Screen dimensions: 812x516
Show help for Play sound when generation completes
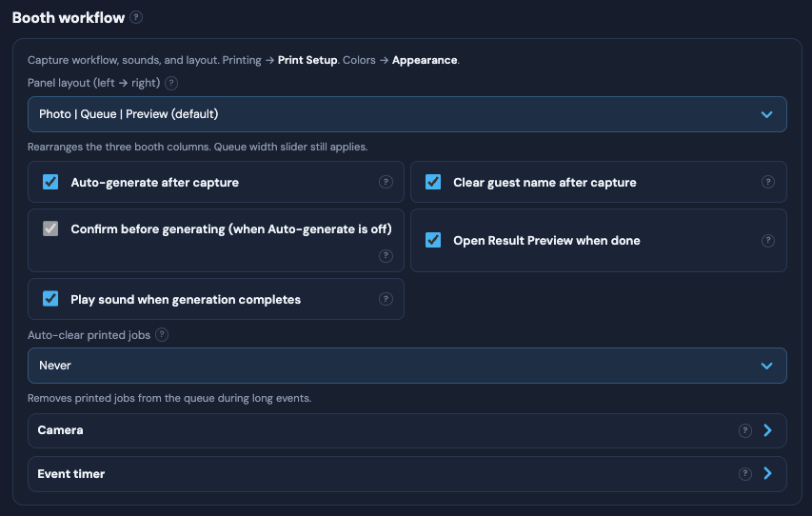coord(386,299)
